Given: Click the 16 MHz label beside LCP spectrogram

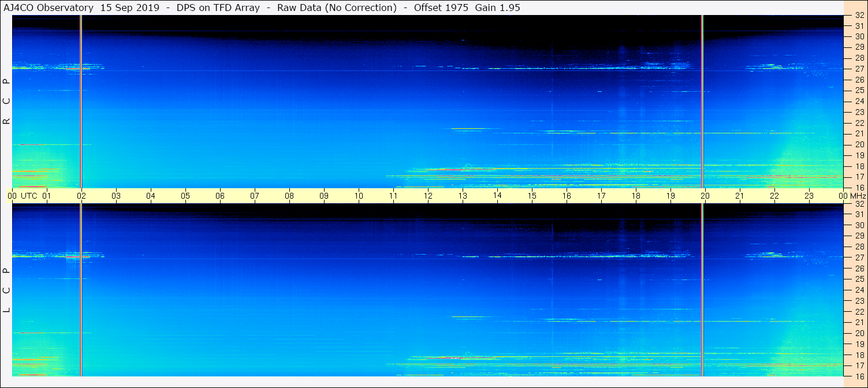Looking at the screenshot, I should click(x=859, y=376).
